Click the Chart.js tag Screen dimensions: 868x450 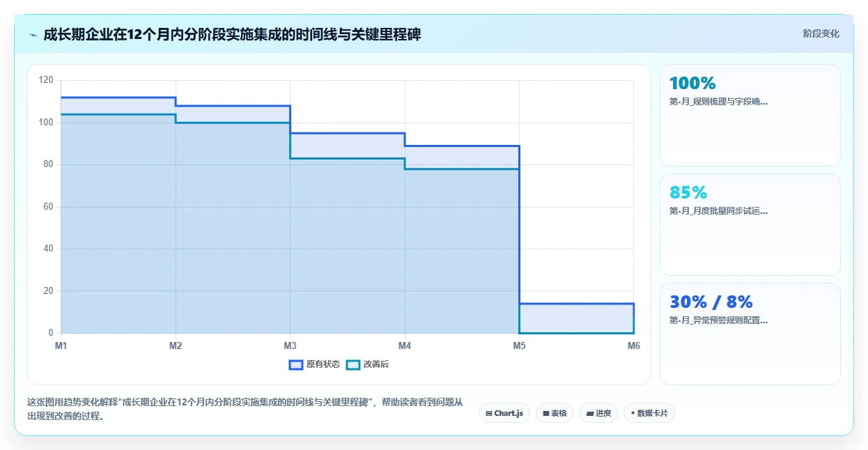(x=504, y=413)
